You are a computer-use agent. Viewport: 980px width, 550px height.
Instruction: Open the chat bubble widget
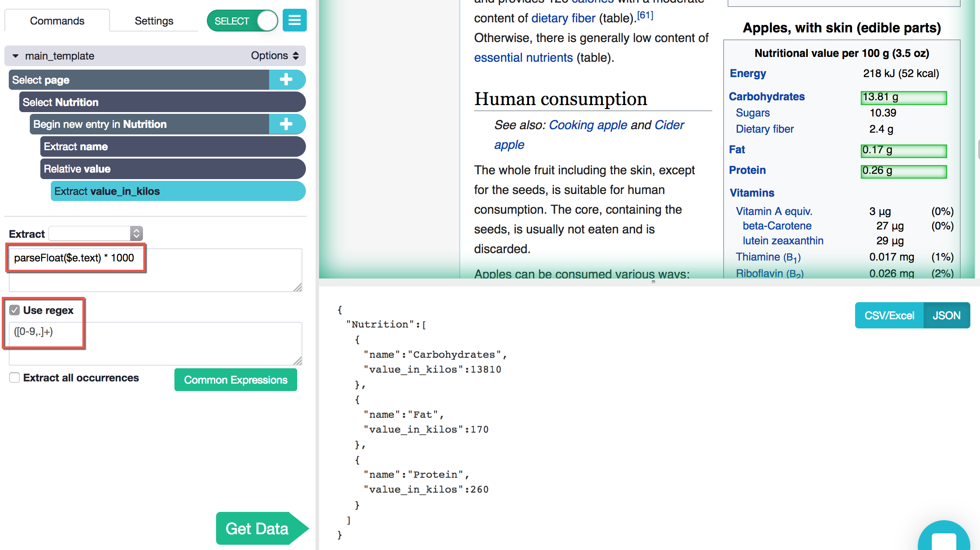(x=944, y=538)
